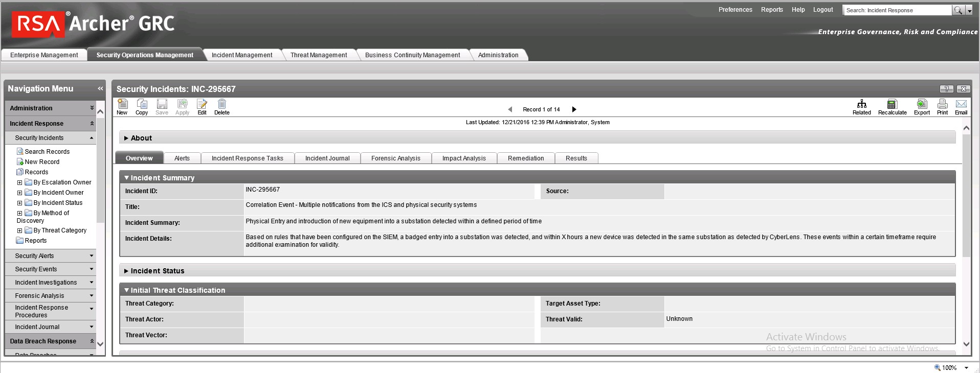This screenshot has width=980, height=373.
Task: Collapse the Incident Summary section
Action: click(x=126, y=178)
